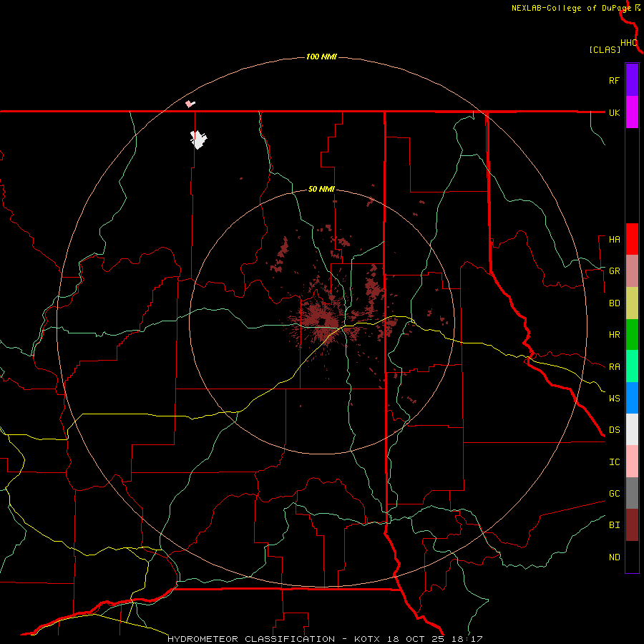
Task: Click the BD yellow legend swatch
Action: 632,303
